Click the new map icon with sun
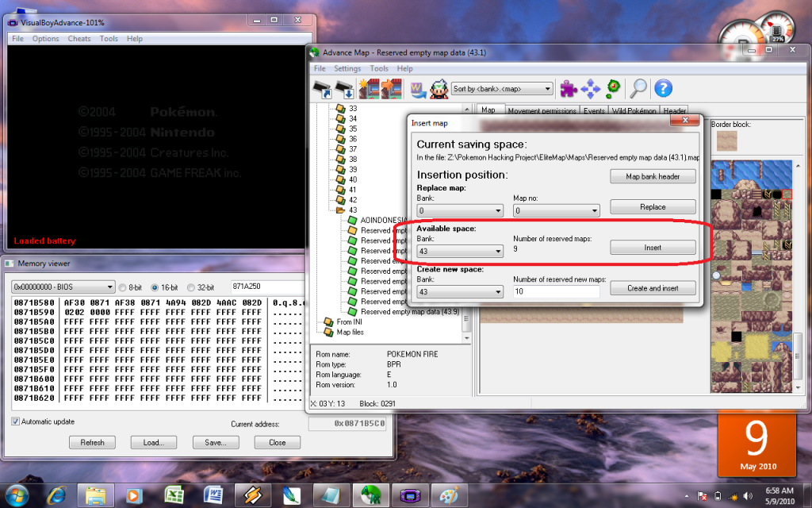The height and width of the screenshot is (508, 812). tap(369, 89)
